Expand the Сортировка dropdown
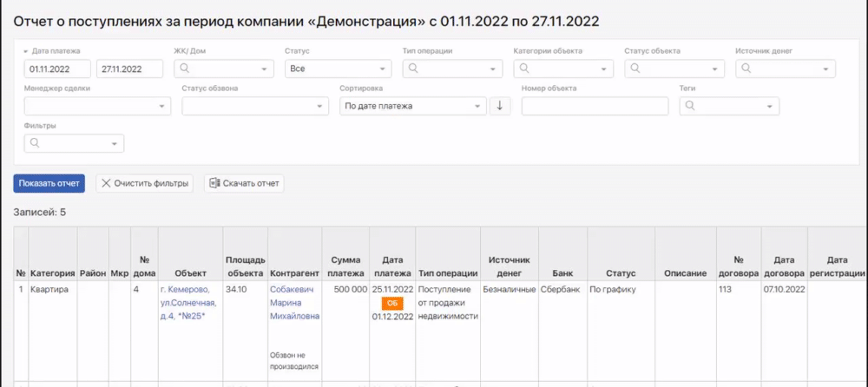 (412, 106)
